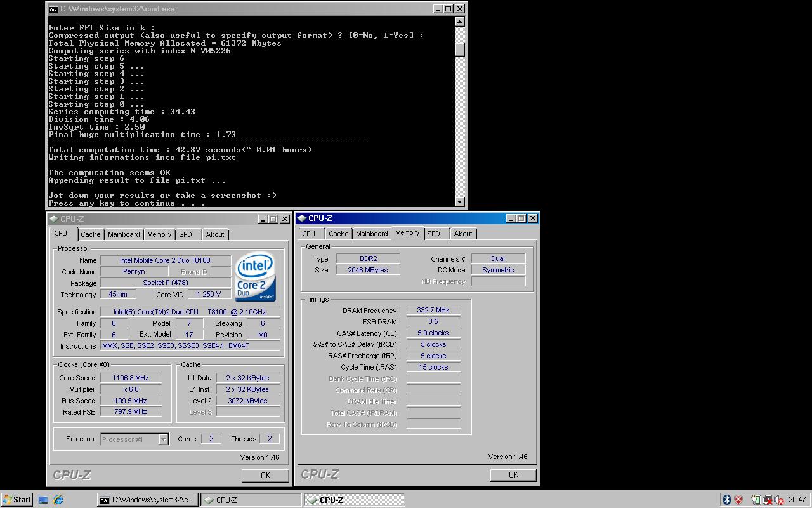Activate second CPU-Z taskbar button
The image size is (812, 508).
click(x=354, y=500)
